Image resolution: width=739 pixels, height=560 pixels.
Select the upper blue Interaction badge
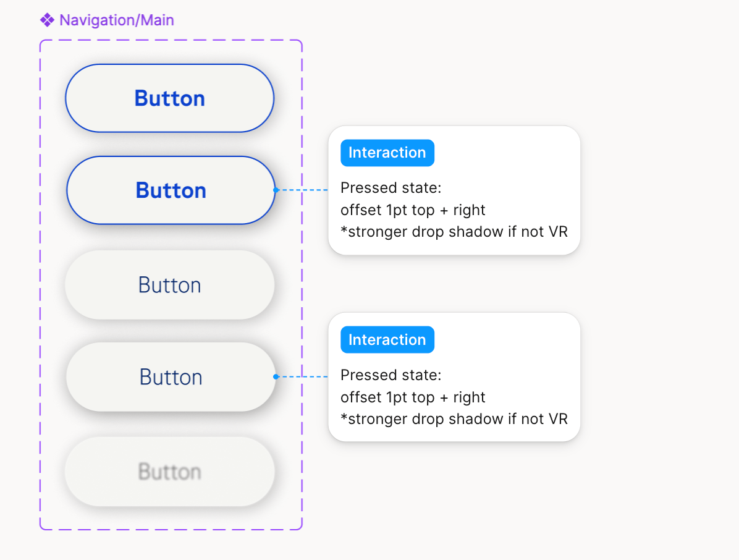point(387,153)
